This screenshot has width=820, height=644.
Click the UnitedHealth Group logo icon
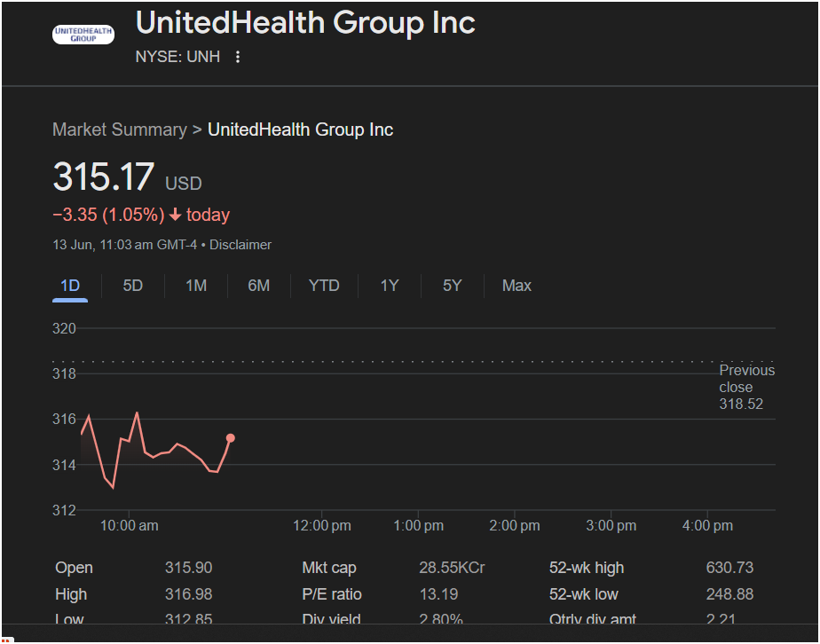[83, 35]
